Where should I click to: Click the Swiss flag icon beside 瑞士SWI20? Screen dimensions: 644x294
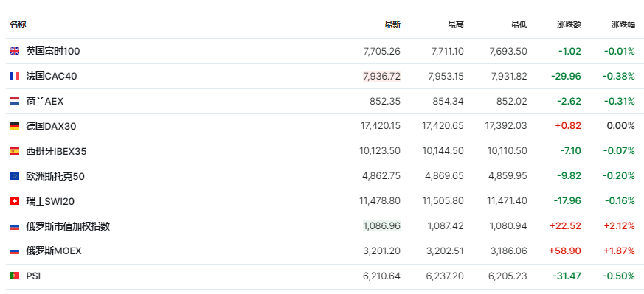pyautogui.click(x=15, y=201)
